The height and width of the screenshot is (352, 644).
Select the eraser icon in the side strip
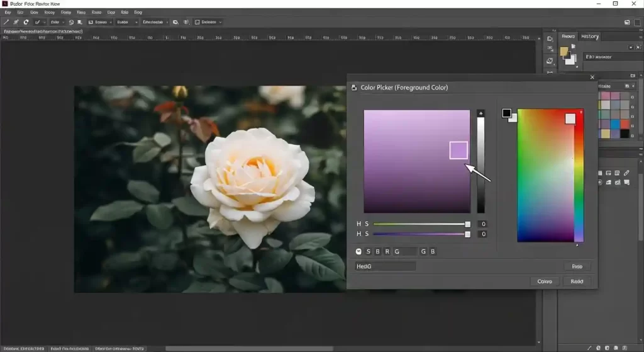[550, 61]
